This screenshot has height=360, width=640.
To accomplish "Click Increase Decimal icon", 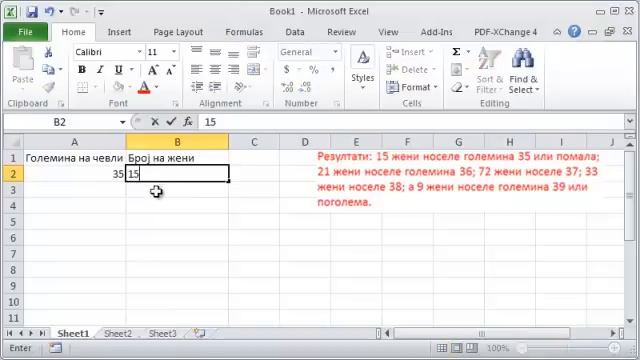I will [287, 87].
